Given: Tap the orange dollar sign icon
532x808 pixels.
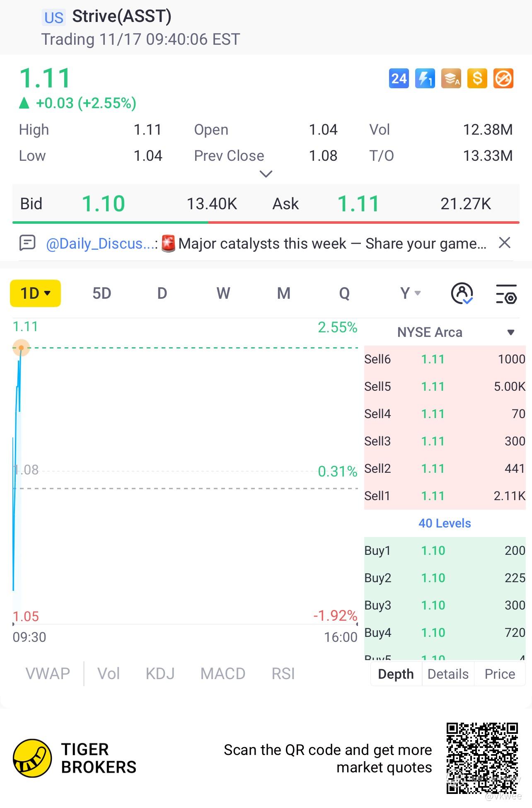Looking at the screenshot, I should [x=477, y=78].
